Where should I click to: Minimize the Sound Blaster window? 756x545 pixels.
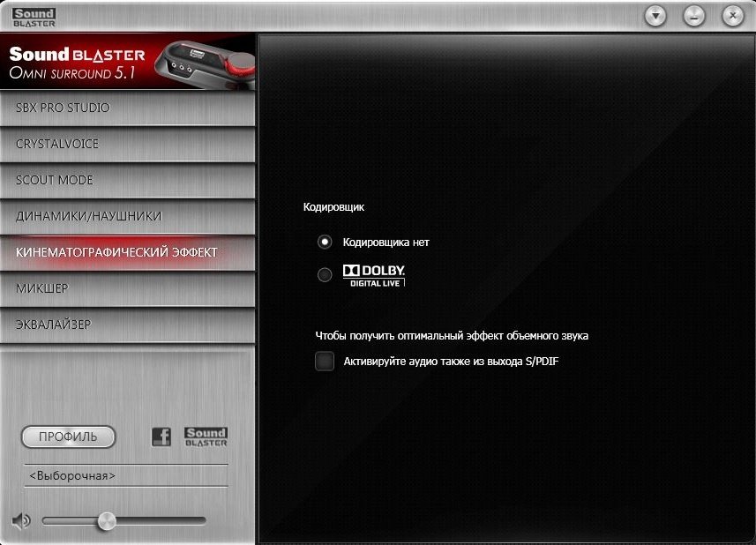693,17
